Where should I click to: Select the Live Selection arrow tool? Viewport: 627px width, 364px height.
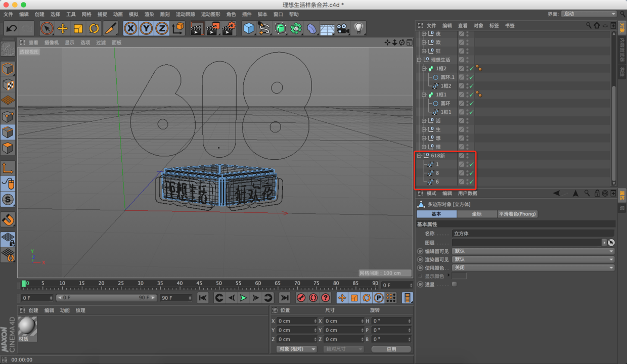pos(47,28)
